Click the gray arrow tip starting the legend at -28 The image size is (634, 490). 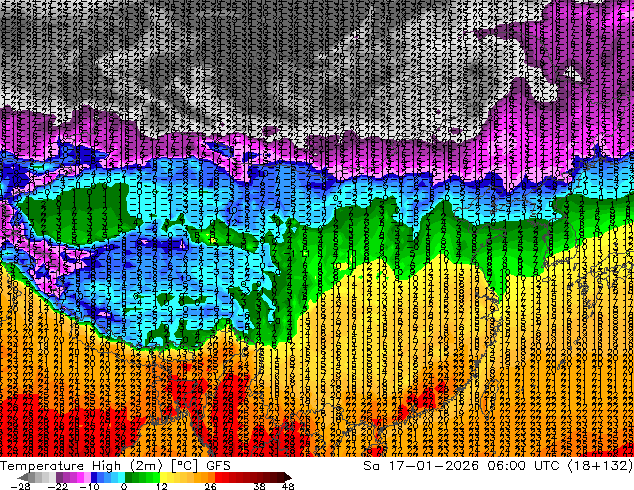tap(22, 477)
